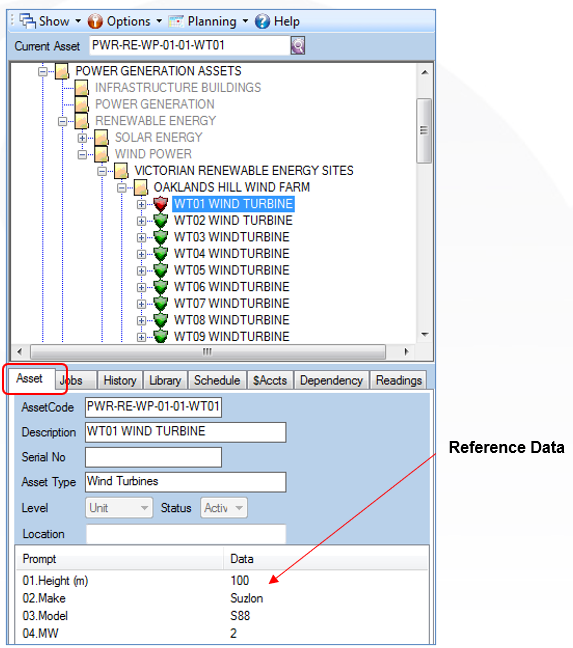Click the Options toolbar icon
Screen dimensions: 573x648
click(95, 21)
